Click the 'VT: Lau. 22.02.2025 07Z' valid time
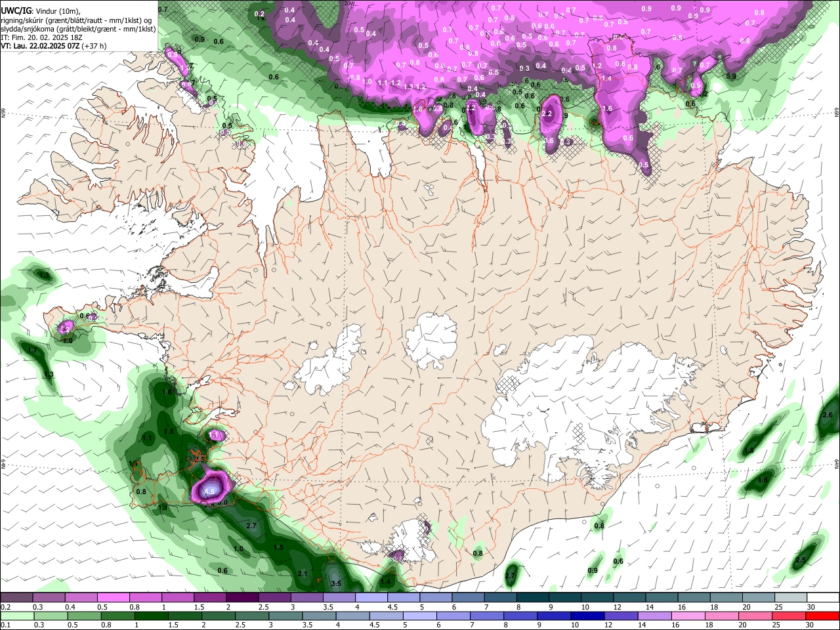 [40, 46]
